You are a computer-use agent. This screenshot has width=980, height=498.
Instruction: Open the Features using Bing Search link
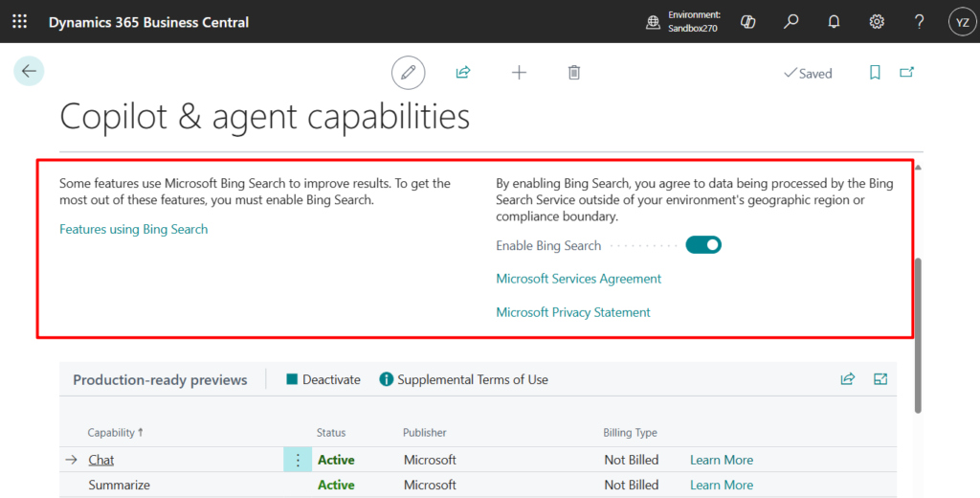point(133,229)
